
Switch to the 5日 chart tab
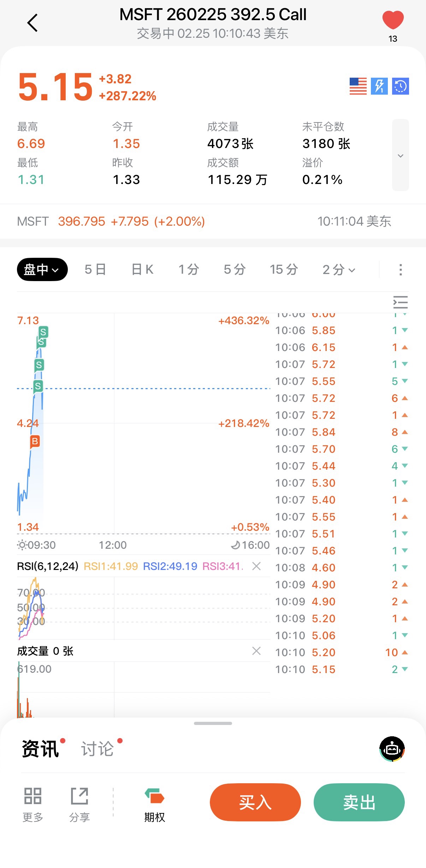pos(95,269)
